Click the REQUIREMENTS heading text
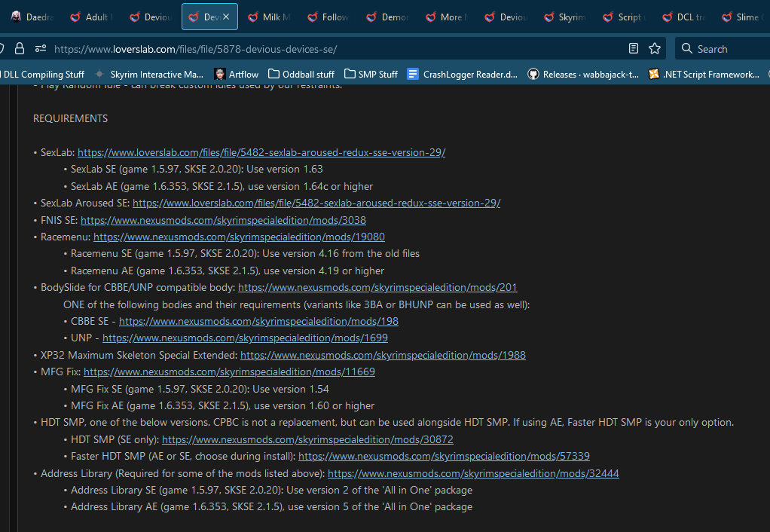770x532 pixels. [70, 118]
